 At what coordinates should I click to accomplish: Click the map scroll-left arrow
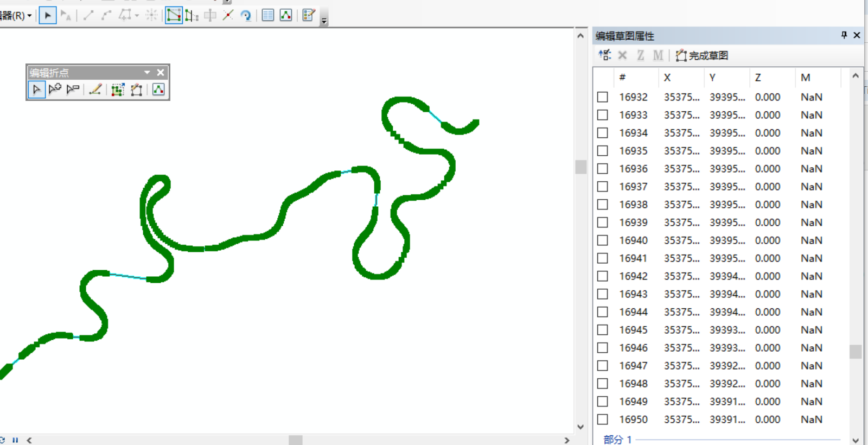click(29, 440)
